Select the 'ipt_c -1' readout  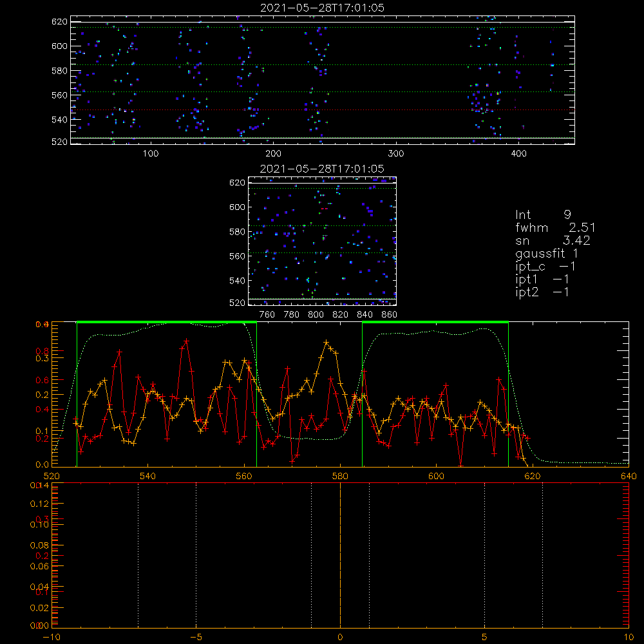pyautogui.click(x=545, y=267)
